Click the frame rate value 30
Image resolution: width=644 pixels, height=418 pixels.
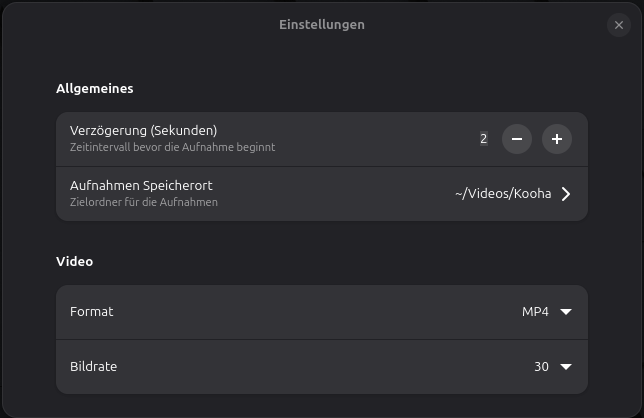pos(541,367)
